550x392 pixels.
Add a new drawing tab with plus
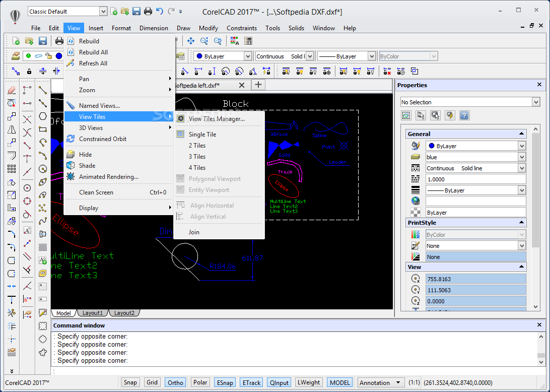tap(258, 85)
